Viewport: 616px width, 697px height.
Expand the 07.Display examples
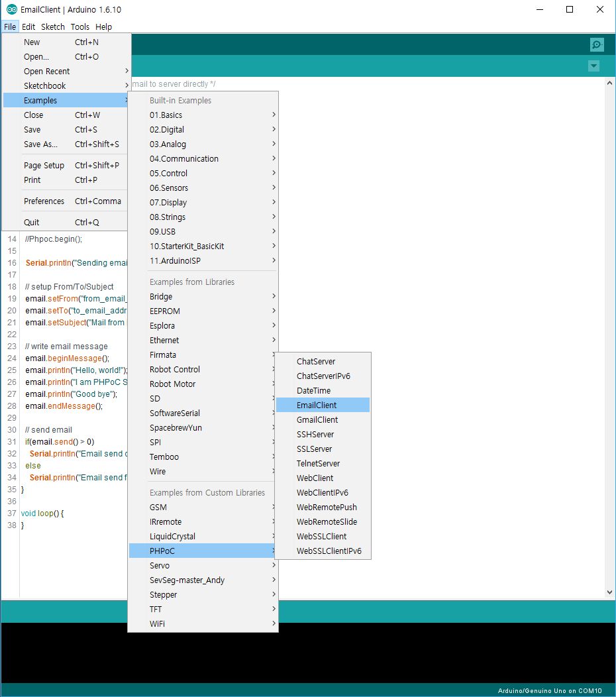(x=203, y=203)
